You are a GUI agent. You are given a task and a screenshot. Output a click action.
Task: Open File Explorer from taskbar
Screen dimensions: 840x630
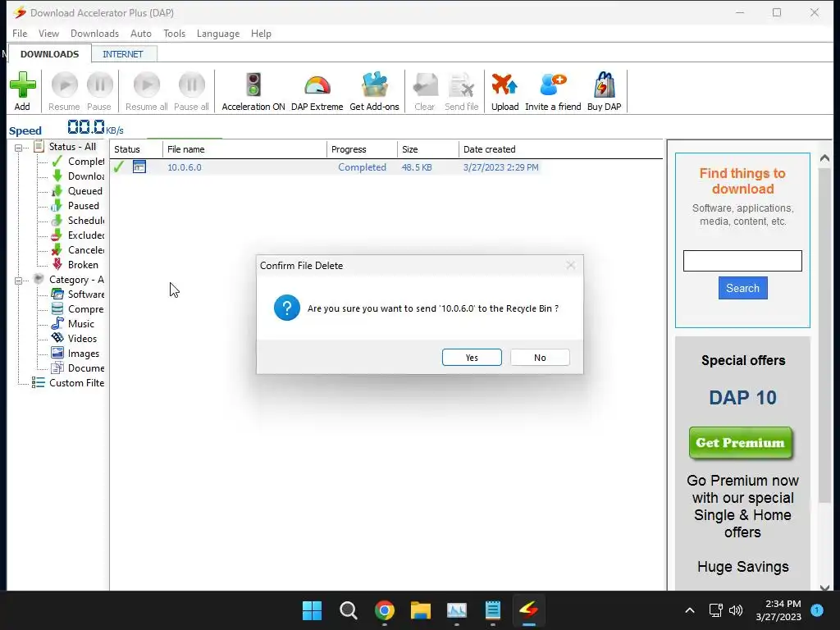(421, 610)
